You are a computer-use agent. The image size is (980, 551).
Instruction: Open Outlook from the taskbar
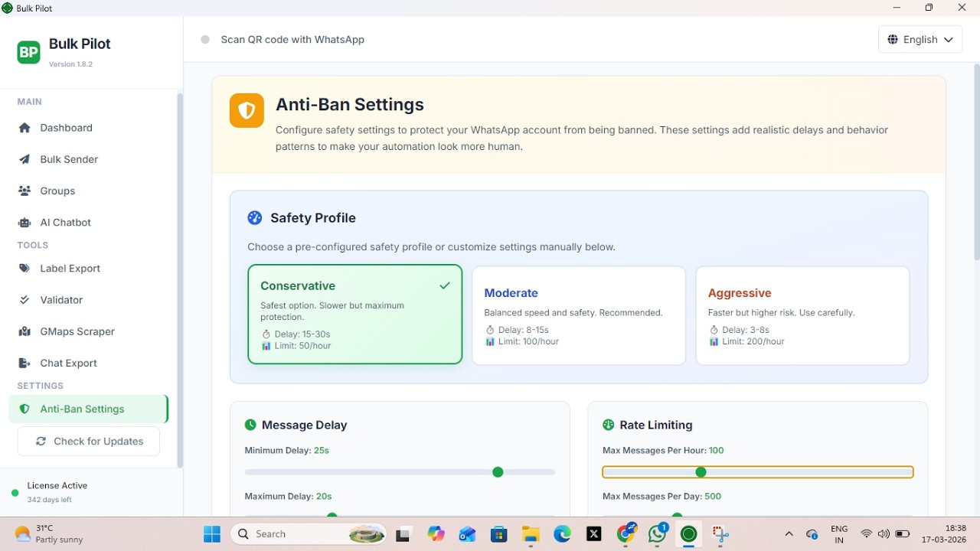[x=468, y=534]
